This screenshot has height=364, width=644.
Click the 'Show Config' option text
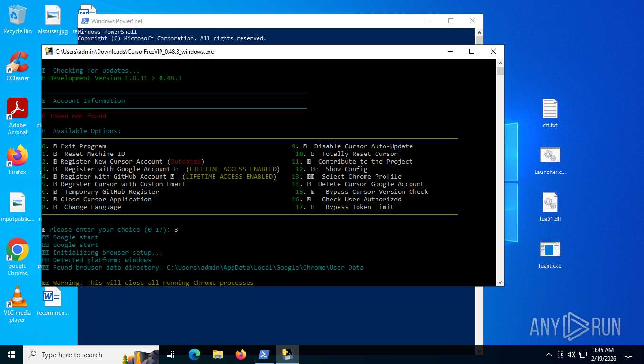(347, 169)
